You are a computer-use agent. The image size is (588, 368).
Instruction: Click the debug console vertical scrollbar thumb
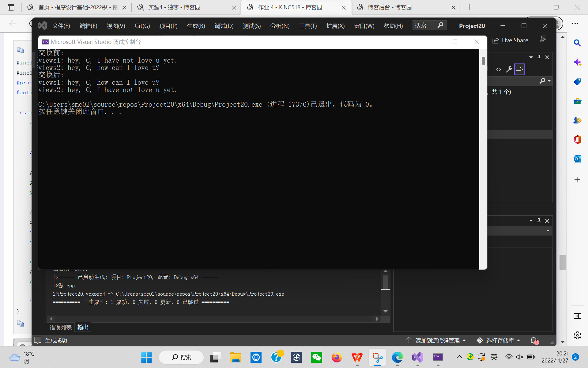click(483, 61)
